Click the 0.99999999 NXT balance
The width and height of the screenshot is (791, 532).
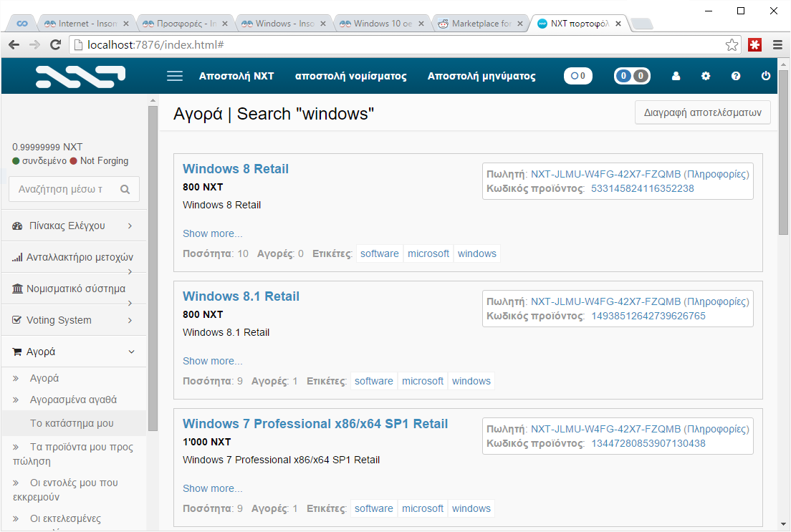point(47,147)
